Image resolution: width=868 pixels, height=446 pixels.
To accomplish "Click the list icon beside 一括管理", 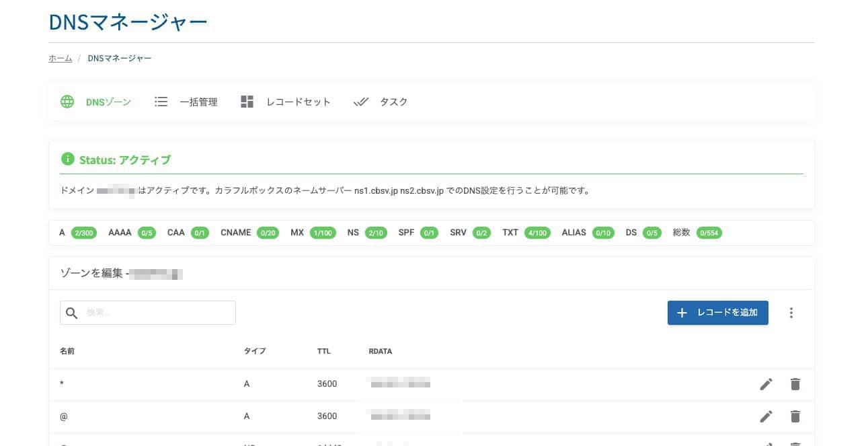I will click(x=161, y=102).
